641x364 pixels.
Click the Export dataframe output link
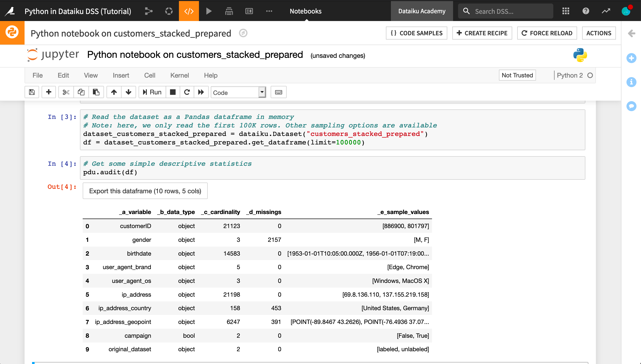(145, 190)
